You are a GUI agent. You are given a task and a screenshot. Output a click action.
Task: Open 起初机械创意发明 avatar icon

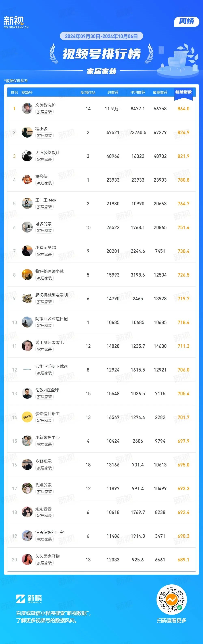click(27, 298)
